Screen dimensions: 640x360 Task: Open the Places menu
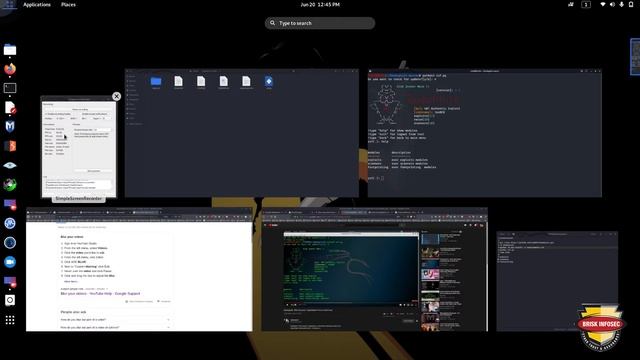pos(68,4)
